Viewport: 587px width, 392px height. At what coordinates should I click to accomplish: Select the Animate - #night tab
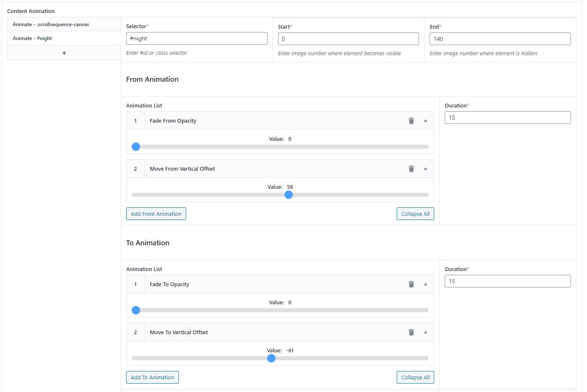coord(64,38)
